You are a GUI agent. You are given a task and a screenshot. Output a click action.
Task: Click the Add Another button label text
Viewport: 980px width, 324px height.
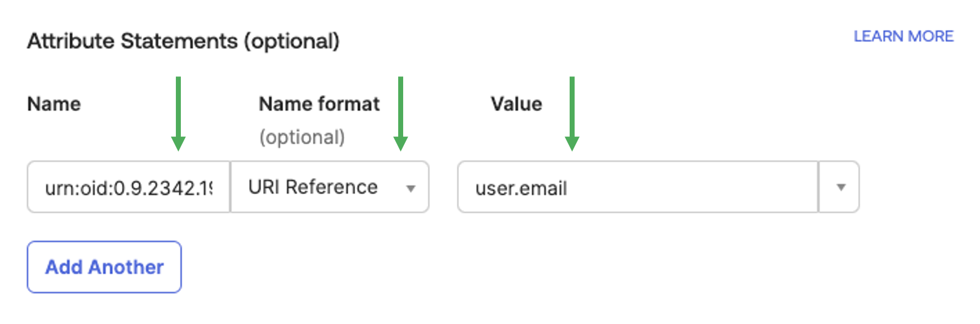tap(105, 267)
